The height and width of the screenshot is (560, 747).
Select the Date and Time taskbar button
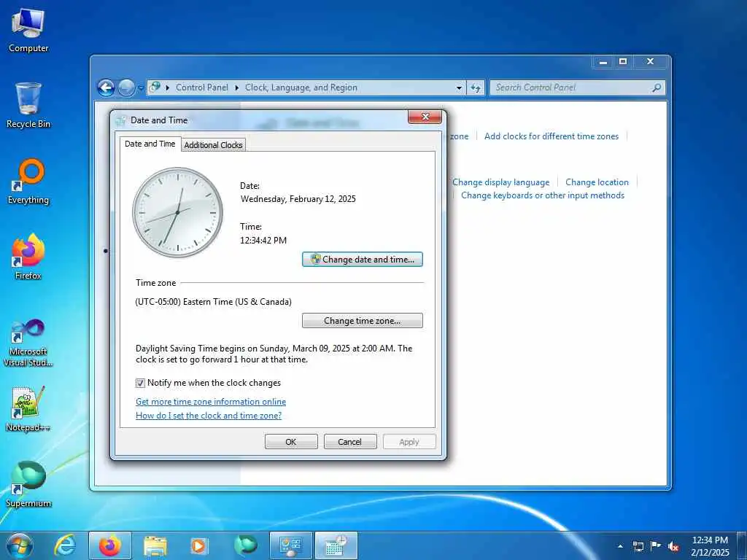click(336, 545)
